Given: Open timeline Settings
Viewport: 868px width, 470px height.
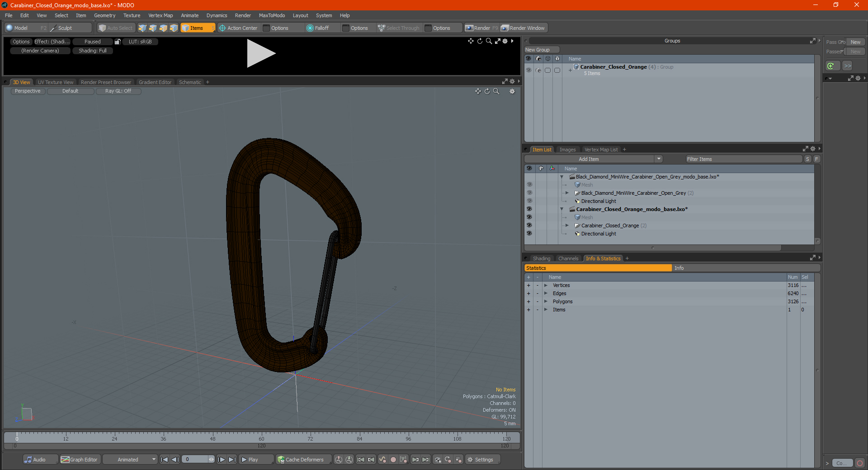Looking at the screenshot, I should 482,460.
